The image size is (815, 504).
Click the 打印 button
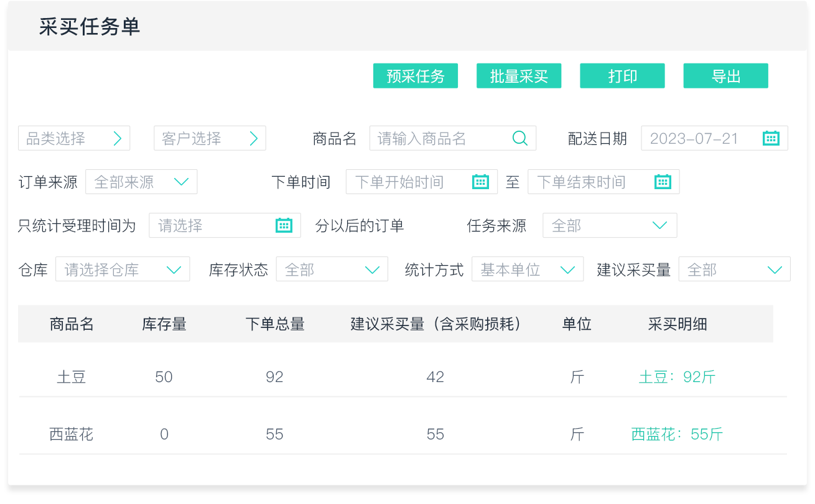(622, 76)
